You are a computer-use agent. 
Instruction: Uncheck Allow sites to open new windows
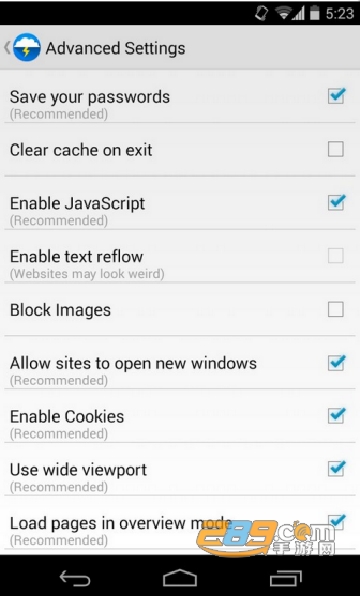pyautogui.click(x=336, y=362)
